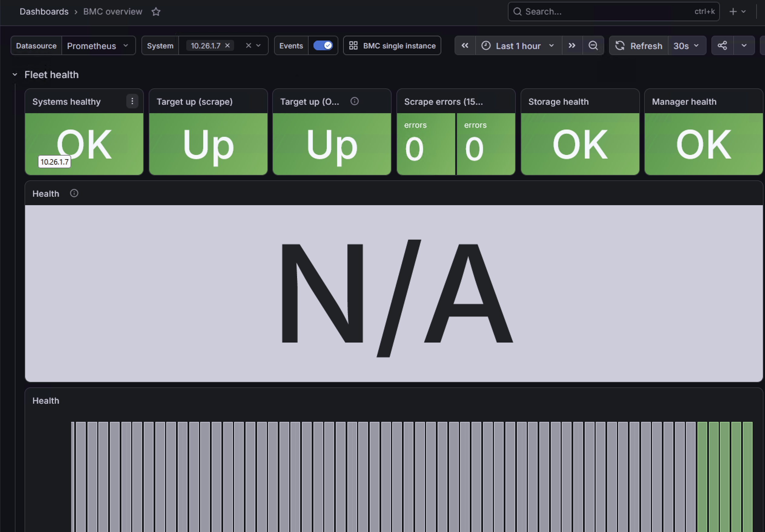Show info for Target up (O... panel
The height and width of the screenshot is (532, 765).
pos(355,101)
